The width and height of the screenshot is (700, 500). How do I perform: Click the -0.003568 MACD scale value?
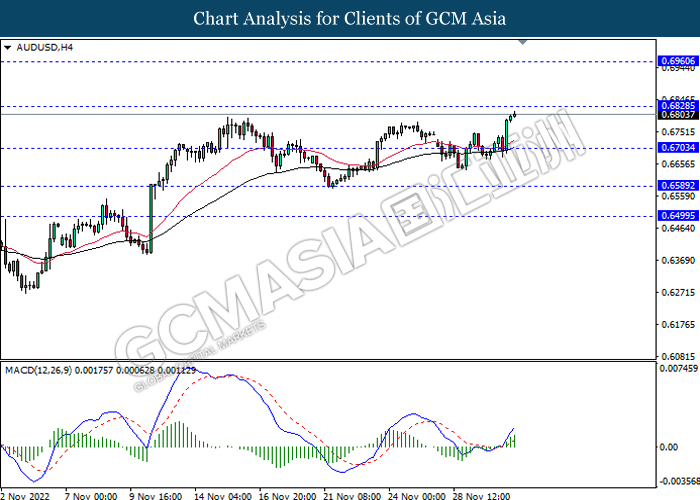click(x=678, y=481)
